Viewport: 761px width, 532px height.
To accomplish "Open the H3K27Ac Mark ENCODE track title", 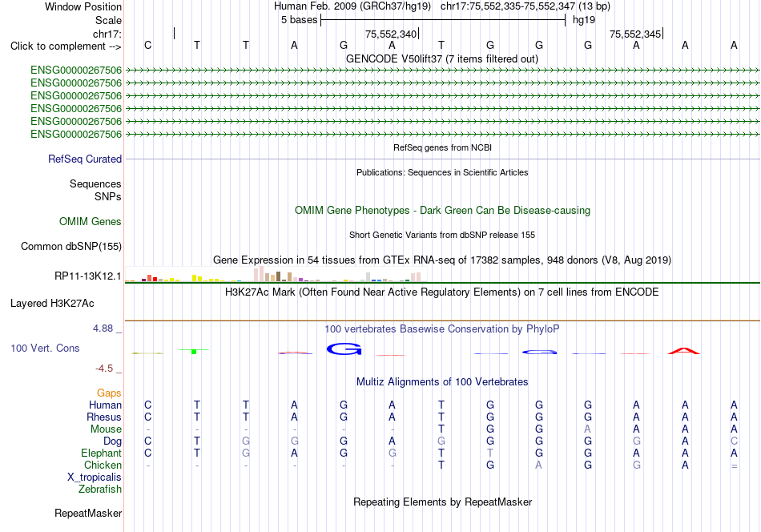I will tap(442, 292).
